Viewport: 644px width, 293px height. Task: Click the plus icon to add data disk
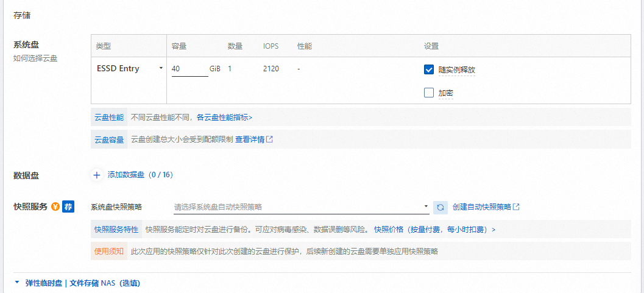[x=97, y=175]
